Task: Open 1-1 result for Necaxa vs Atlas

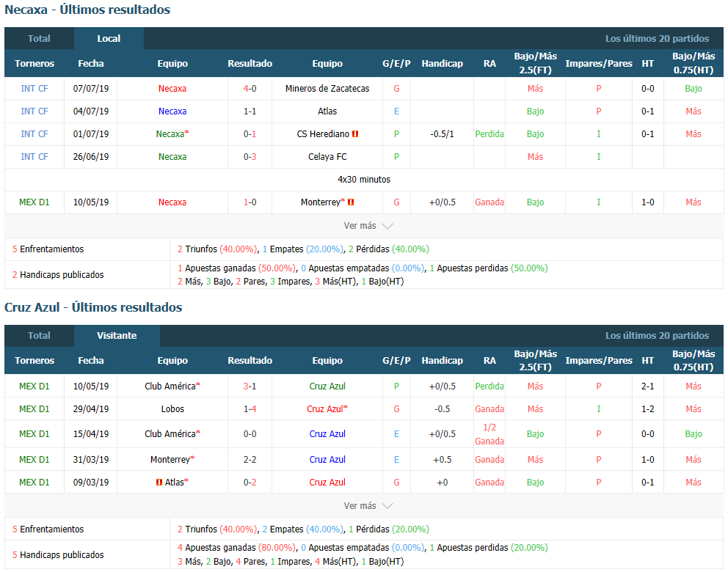Action: (x=250, y=111)
